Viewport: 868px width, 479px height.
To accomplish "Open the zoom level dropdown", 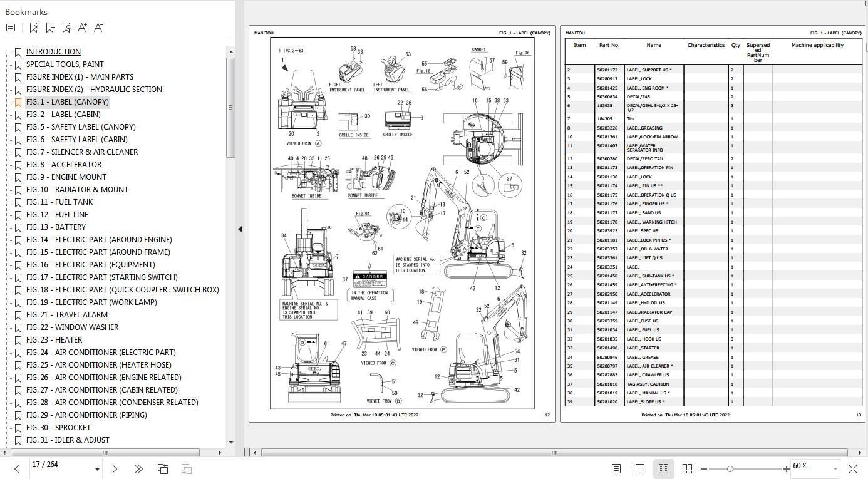I will [x=835, y=468].
